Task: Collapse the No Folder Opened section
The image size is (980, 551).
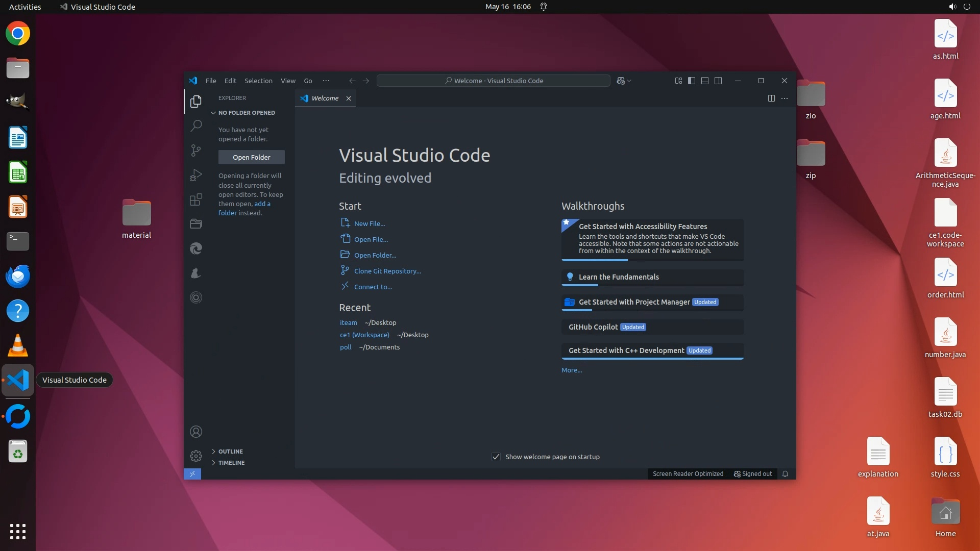Action: [x=246, y=113]
